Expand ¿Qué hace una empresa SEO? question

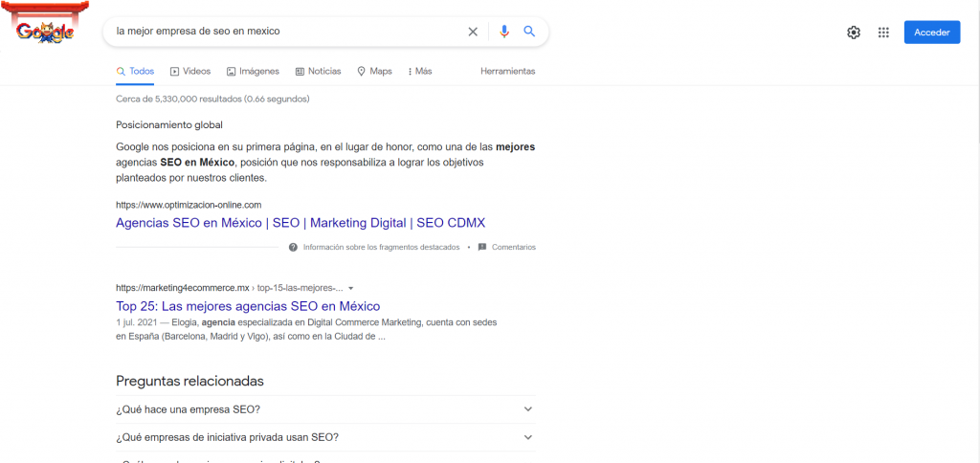(325, 409)
